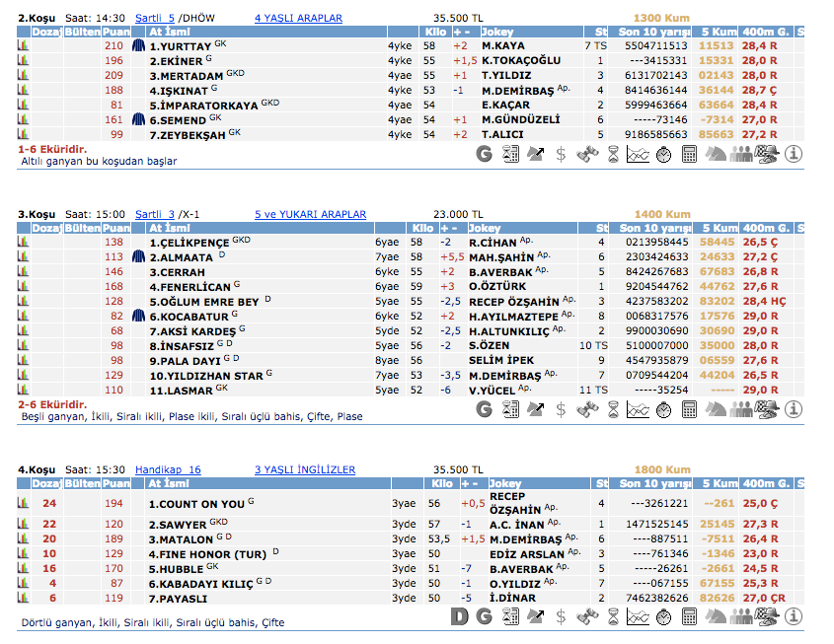Click jockey silks icon next to ALMAATA

point(138,256)
